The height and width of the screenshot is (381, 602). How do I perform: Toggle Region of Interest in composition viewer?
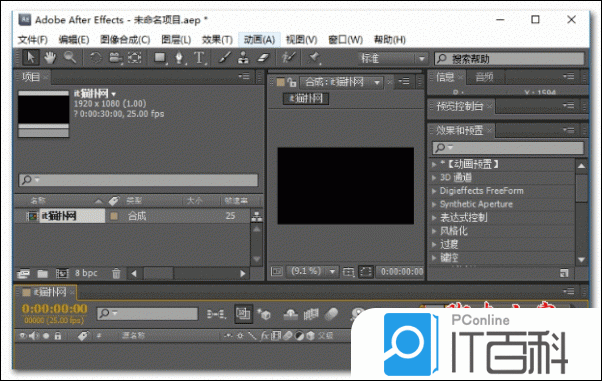pos(366,272)
